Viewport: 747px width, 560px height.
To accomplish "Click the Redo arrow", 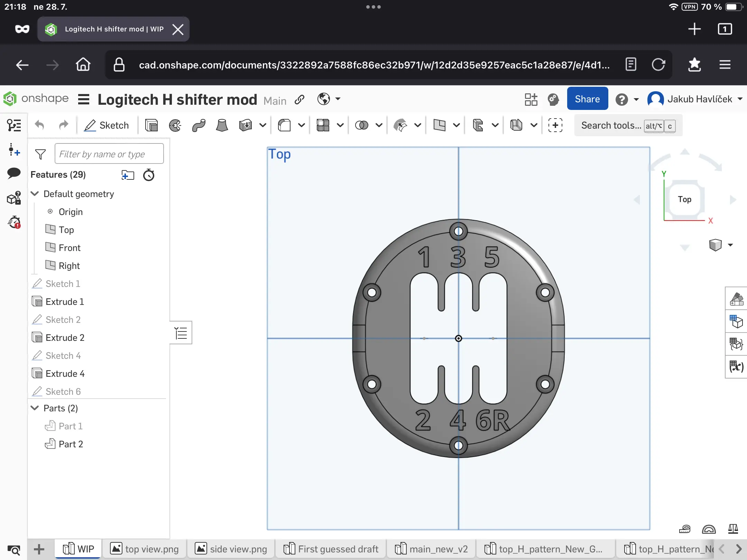I will click(x=64, y=125).
